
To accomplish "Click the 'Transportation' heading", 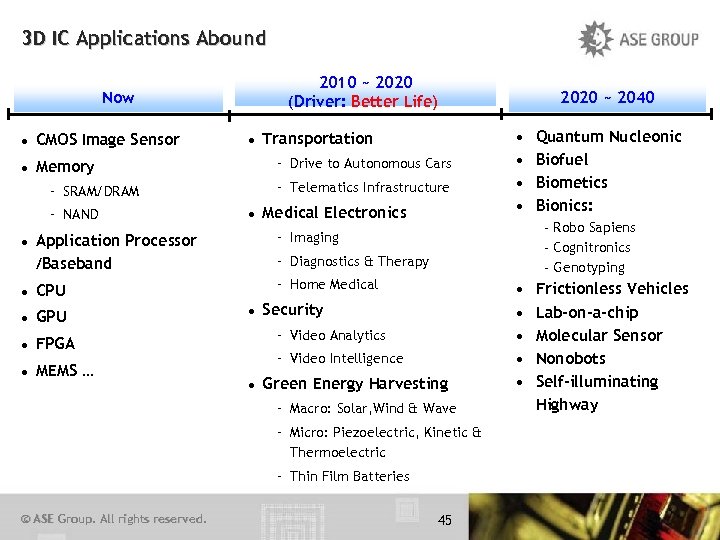I will (x=317, y=139).
